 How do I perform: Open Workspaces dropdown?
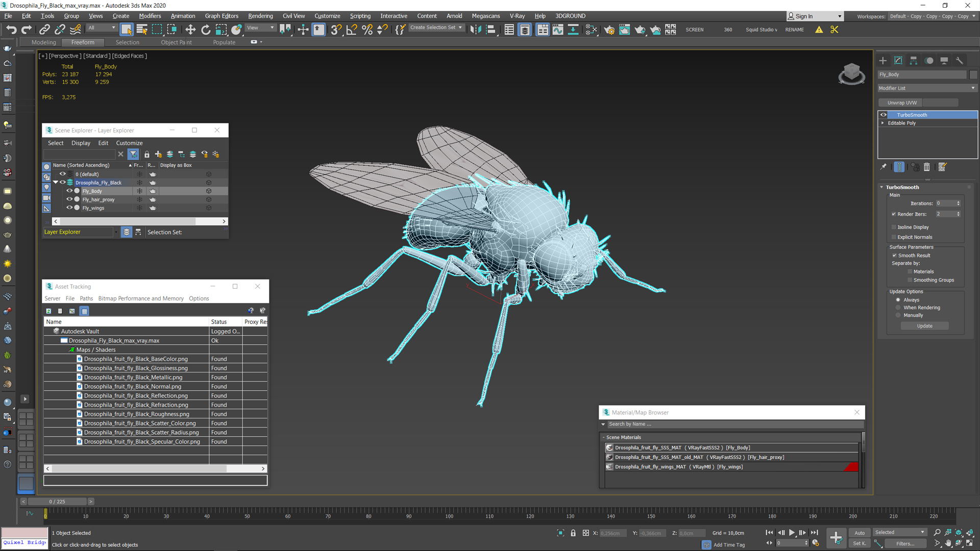point(933,16)
